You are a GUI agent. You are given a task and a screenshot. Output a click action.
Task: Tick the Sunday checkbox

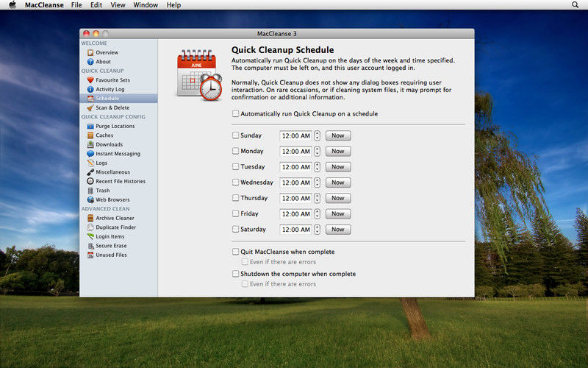[x=235, y=135]
